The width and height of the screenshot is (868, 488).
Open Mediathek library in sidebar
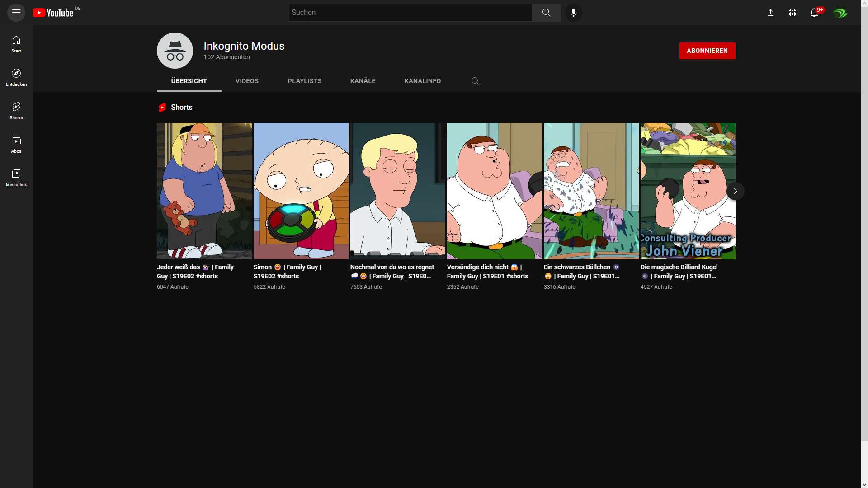16,178
